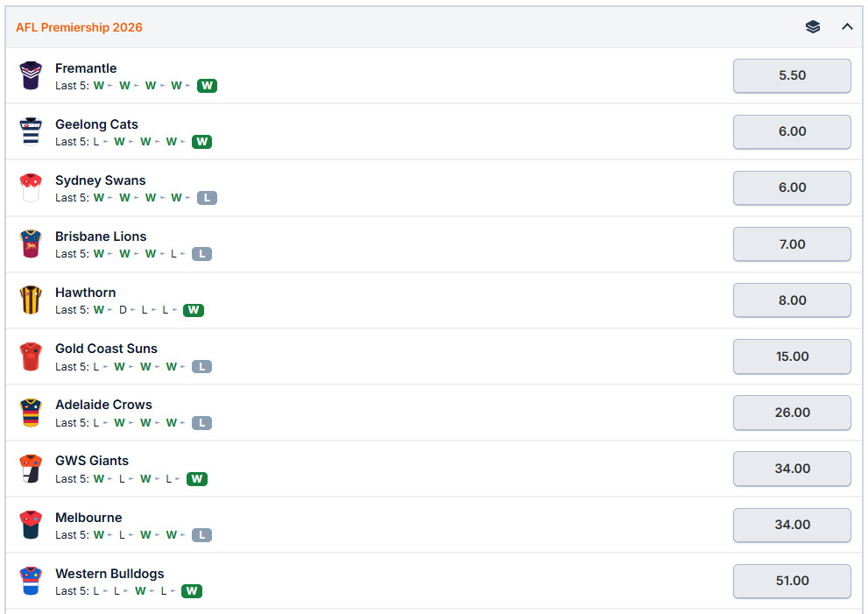This screenshot has height=614, width=868.
Task: Collapse the AFL Premiership 2026 section
Action: point(847,26)
